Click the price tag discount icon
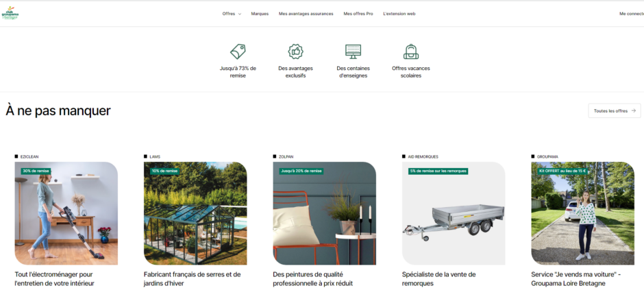644x288 pixels. 238,51
